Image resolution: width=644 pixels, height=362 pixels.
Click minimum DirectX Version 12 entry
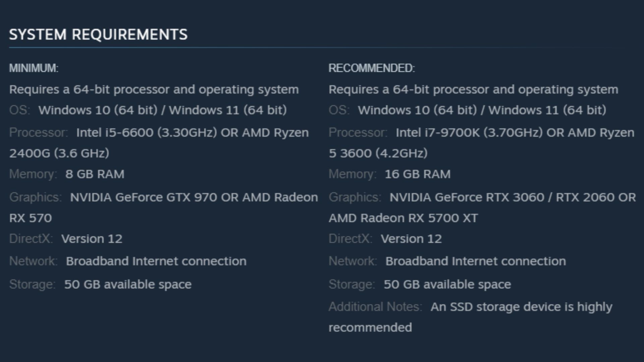(x=92, y=239)
